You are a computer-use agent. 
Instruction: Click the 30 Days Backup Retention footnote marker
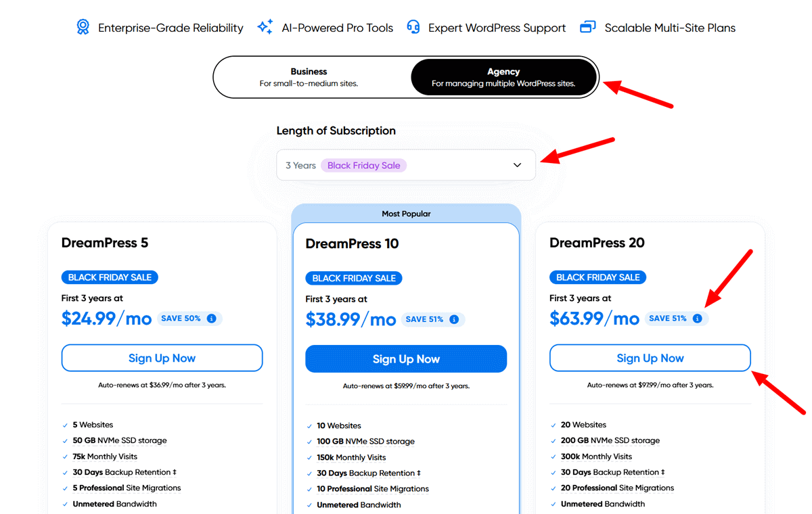coord(175,472)
